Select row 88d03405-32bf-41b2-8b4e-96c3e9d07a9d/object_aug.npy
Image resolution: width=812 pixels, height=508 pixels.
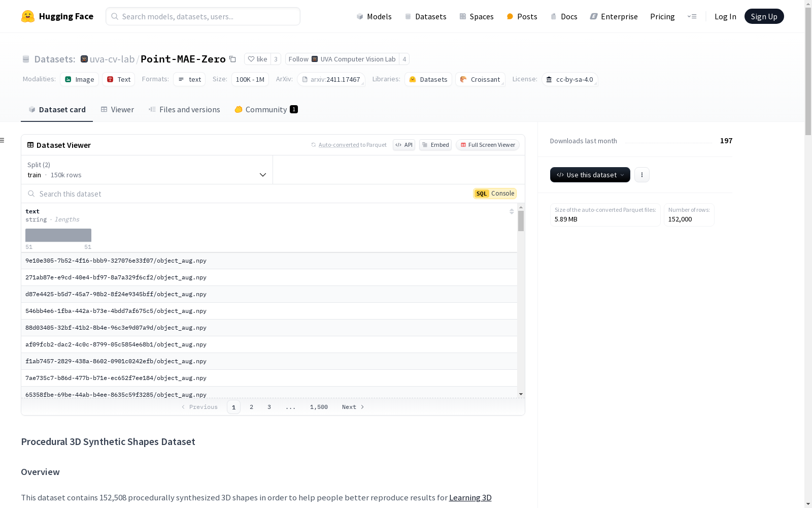(x=269, y=328)
